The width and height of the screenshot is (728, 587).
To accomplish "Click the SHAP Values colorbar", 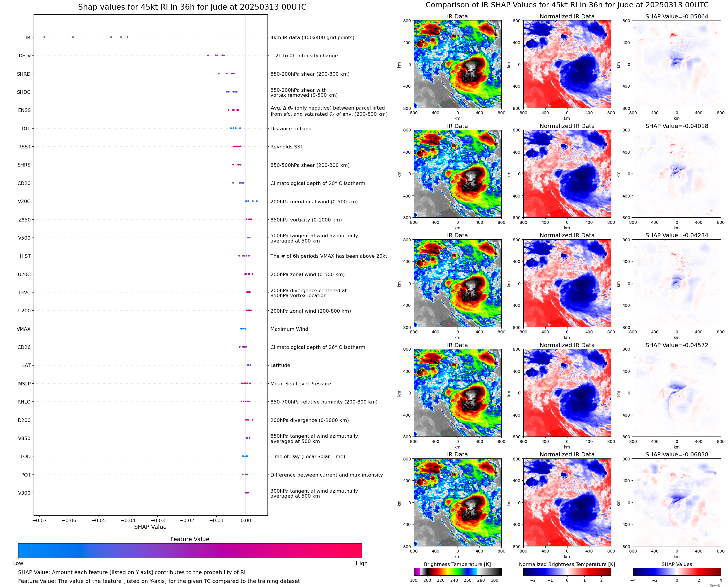I will click(x=677, y=572).
